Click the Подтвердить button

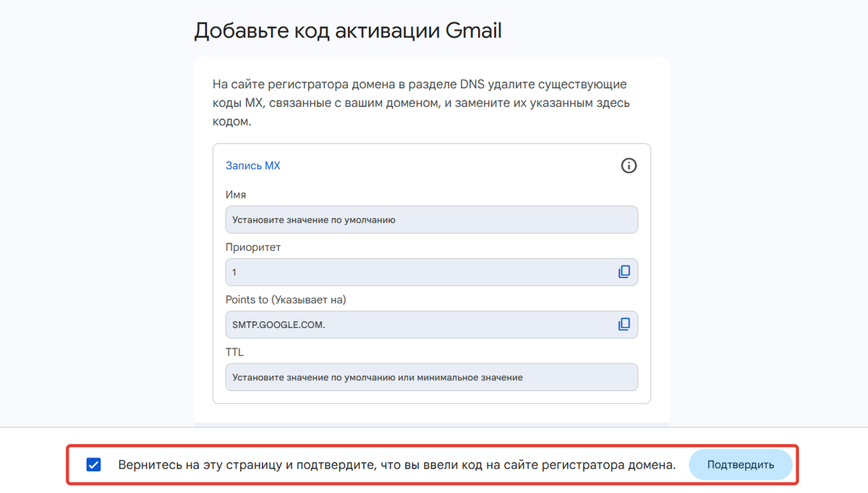(x=741, y=465)
